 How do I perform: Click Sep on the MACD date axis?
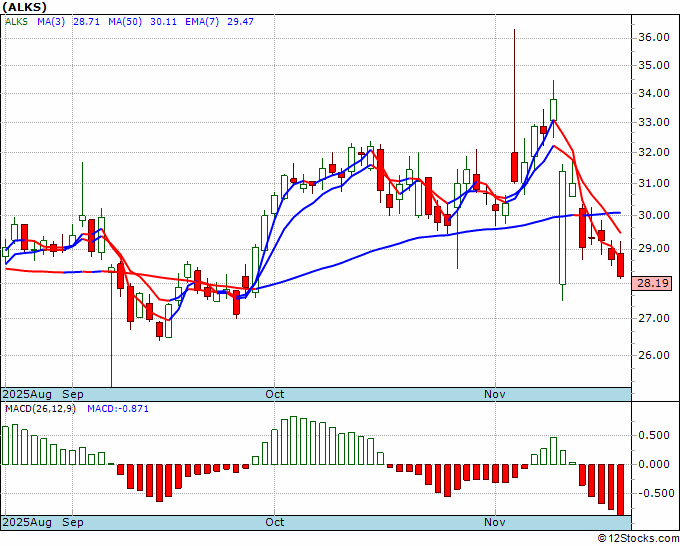73,522
